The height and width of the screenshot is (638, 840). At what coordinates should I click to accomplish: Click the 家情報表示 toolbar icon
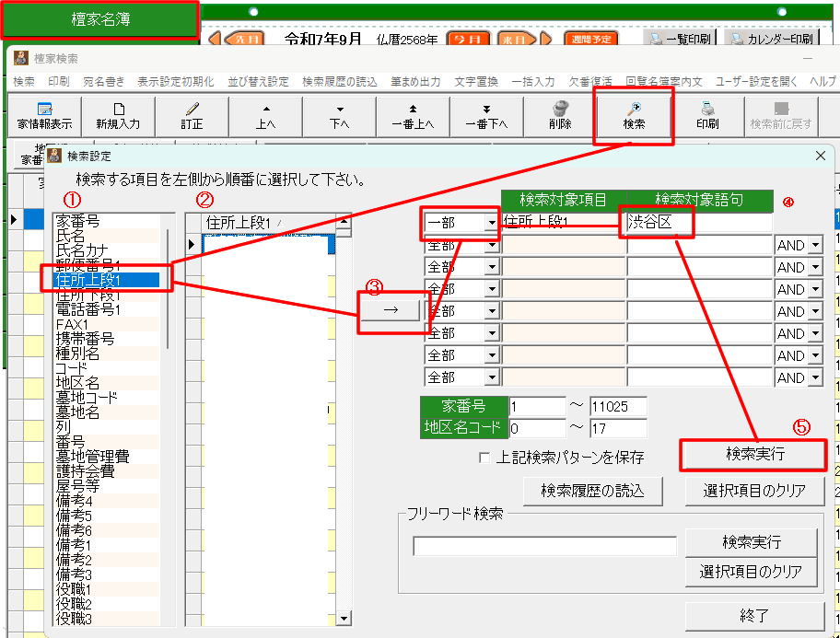44,116
